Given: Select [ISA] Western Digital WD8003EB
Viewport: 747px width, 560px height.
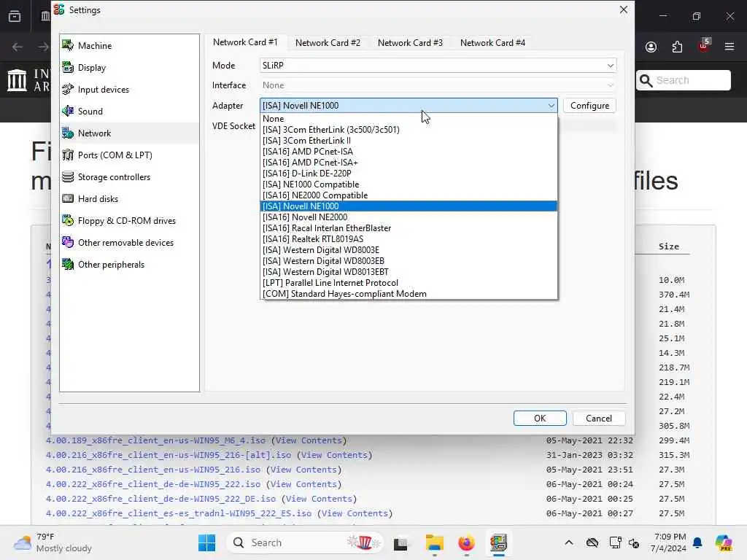Looking at the screenshot, I should tap(409, 261).
